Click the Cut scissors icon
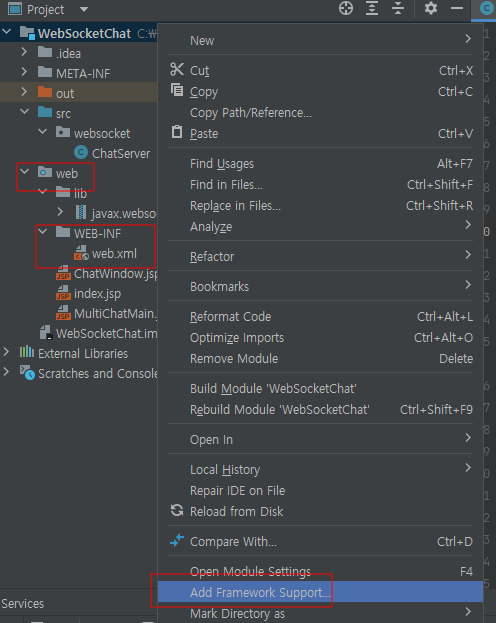Image resolution: width=496 pixels, height=623 pixels. pyautogui.click(x=177, y=69)
